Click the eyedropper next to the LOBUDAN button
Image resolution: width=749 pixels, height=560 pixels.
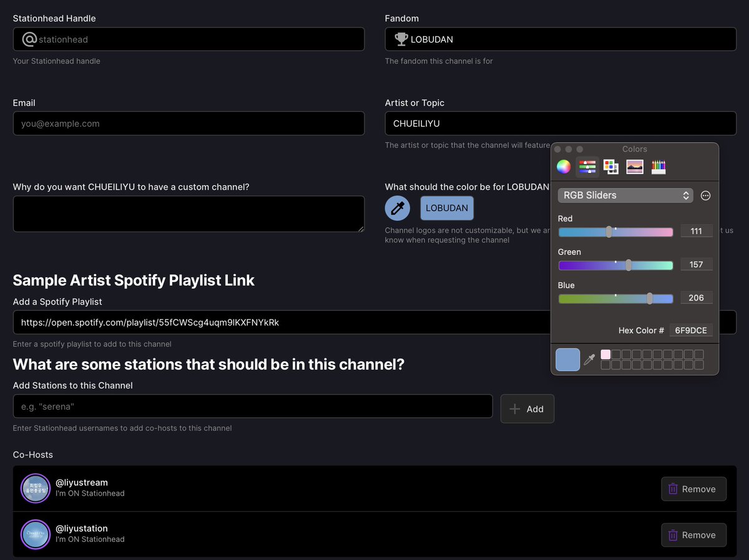click(398, 207)
